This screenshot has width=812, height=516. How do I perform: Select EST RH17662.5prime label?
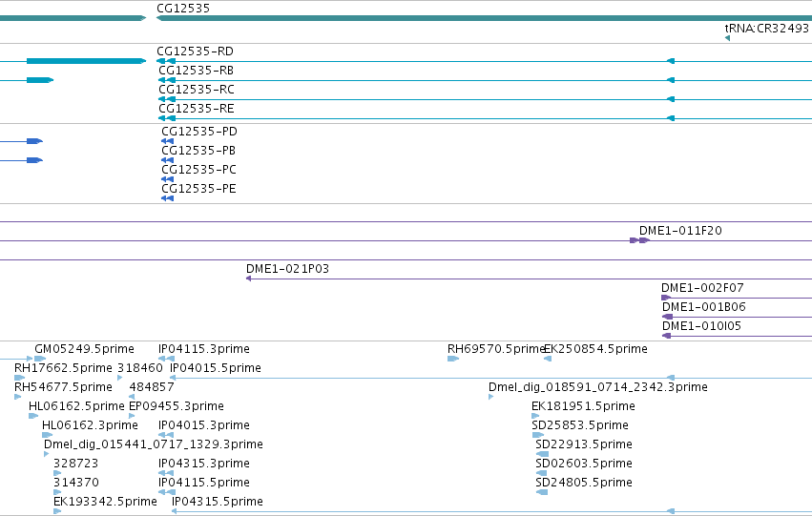[x=63, y=368]
